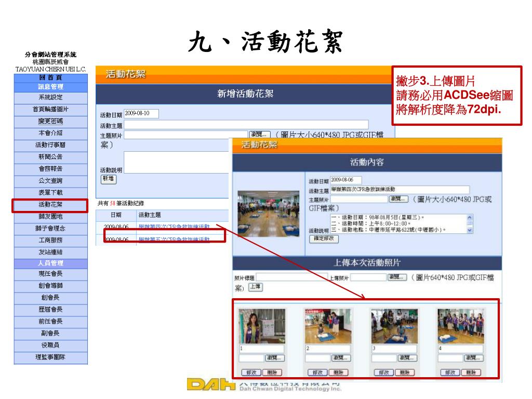
Task: Click 瀏覽 button next to 主題照片 in 活動內容
Action: click(397, 199)
